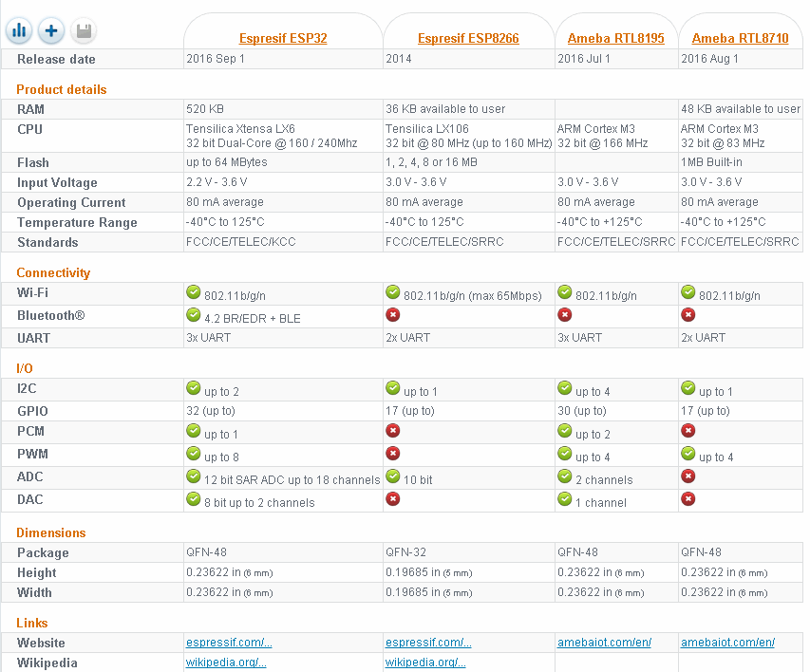Open the Ameba RTL8195 product link
810x672 pixels.
point(615,38)
